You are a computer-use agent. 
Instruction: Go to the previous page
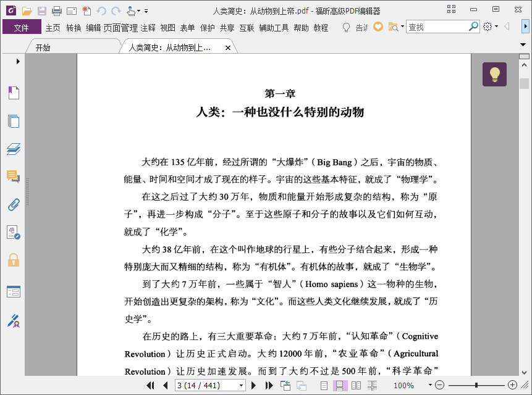tap(165, 385)
